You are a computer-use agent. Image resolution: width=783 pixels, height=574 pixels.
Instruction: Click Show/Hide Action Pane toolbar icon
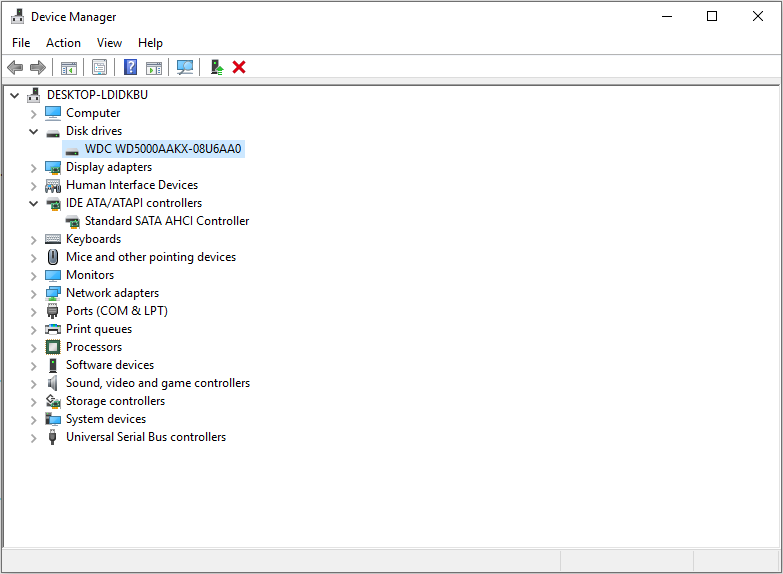coord(154,67)
